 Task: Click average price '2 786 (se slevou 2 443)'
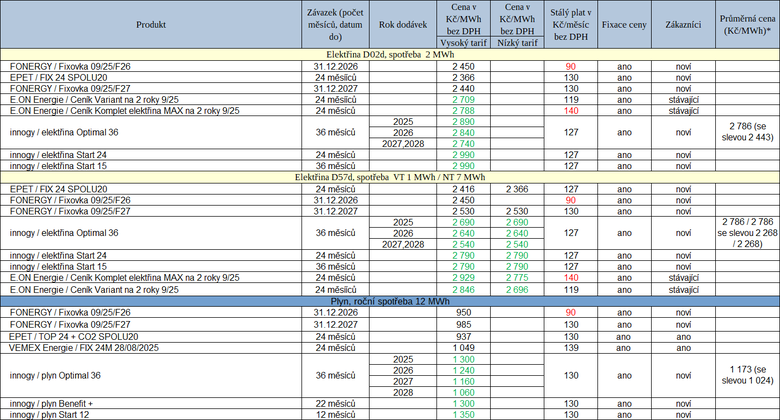click(x=747, y=132)
